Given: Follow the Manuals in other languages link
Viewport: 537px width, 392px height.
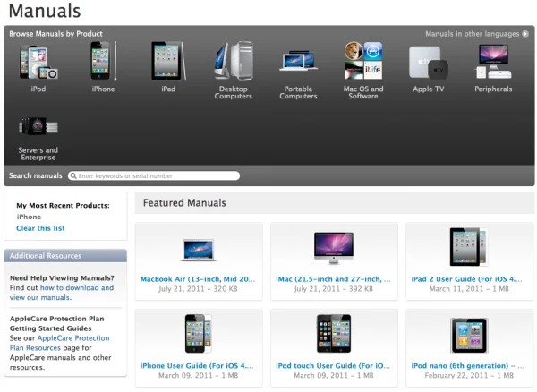Looking at the screenshot, I should [472, 34].
